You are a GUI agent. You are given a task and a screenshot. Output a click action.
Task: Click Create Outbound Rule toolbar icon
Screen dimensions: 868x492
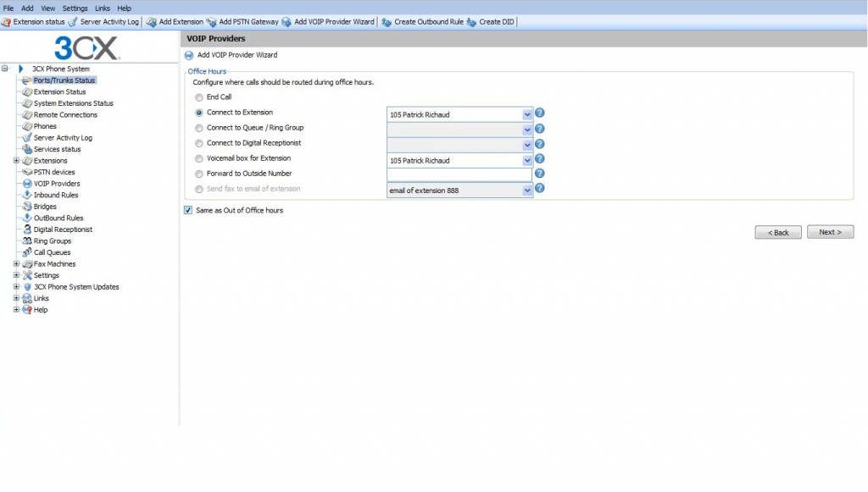387,22
